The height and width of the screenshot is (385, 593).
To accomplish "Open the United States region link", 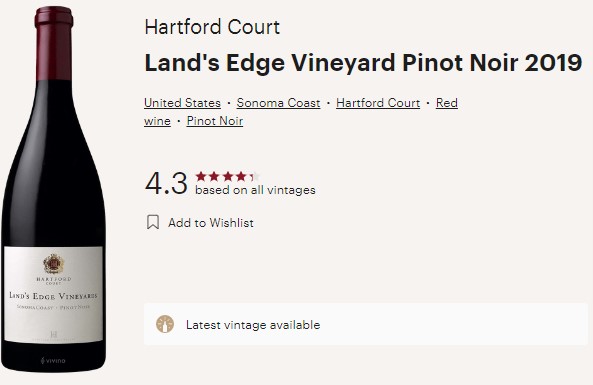I will (x=182, y=103).
